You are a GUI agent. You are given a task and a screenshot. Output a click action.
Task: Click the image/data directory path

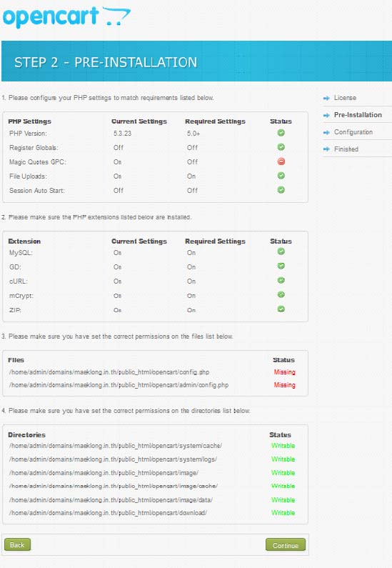coord(111,500)
